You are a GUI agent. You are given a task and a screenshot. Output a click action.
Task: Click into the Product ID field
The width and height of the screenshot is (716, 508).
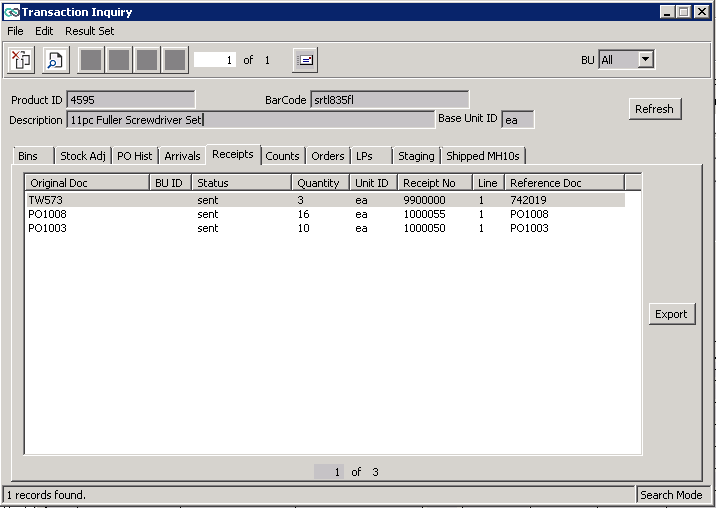[130, 99]
